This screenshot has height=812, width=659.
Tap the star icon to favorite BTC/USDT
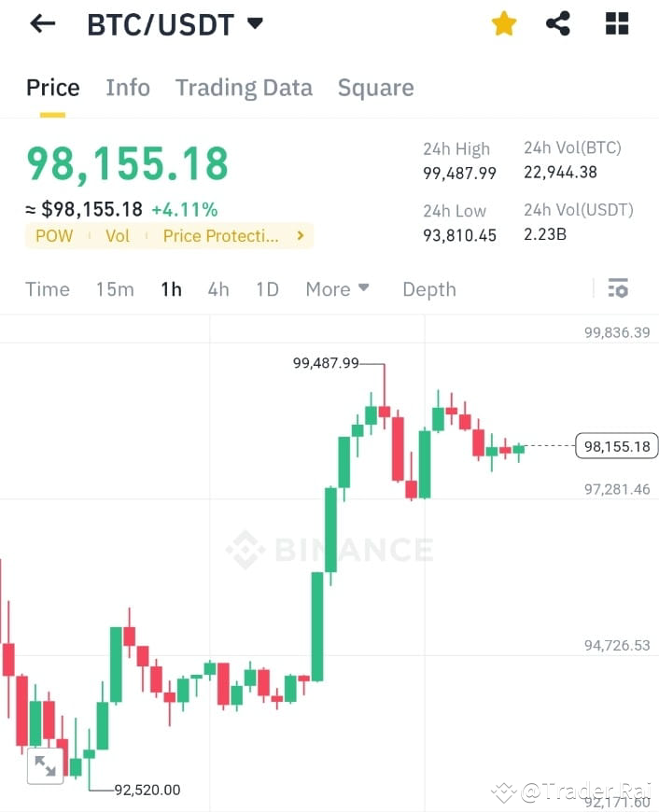[x=503, y=23]
